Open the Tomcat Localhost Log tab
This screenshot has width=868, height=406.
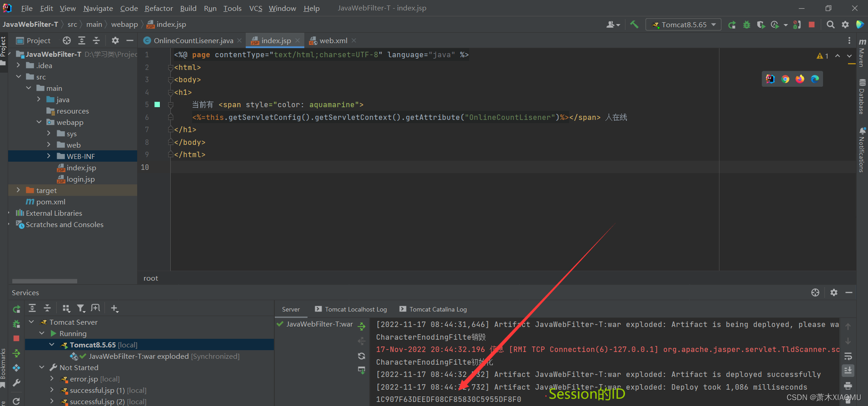tap(351, 309)
